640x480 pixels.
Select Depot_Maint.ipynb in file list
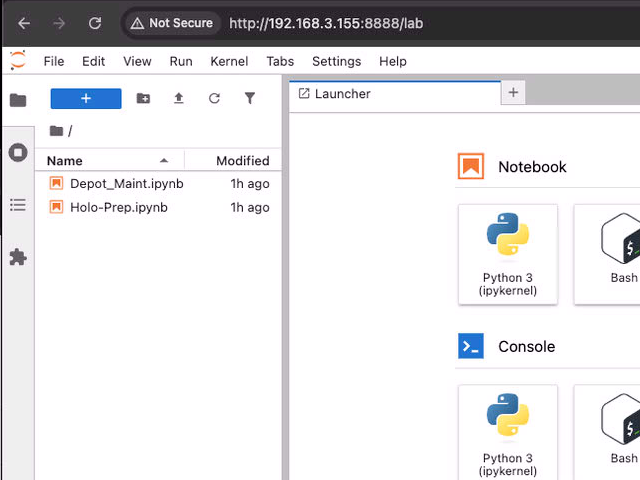158,184
